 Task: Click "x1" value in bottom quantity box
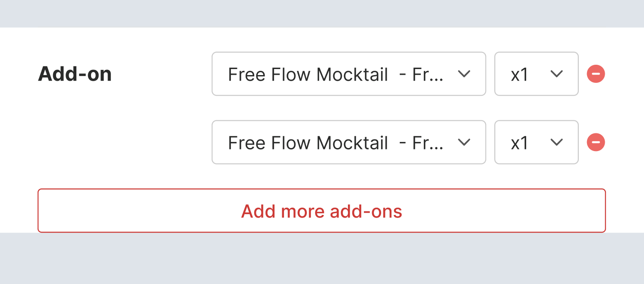tap(520, 143)
